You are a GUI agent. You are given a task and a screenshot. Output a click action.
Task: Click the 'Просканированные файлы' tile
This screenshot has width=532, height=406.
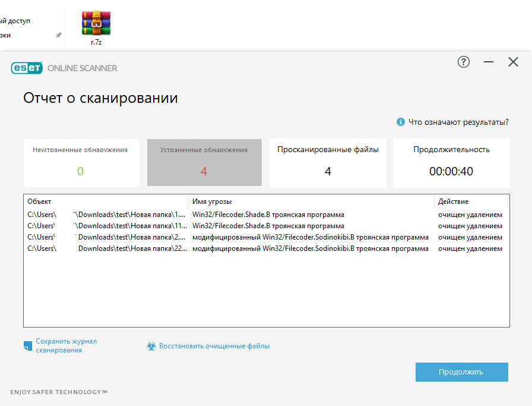328,163
